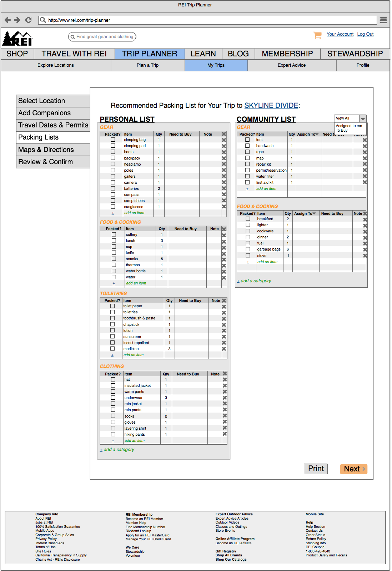Click the Print button

[316, 469]
